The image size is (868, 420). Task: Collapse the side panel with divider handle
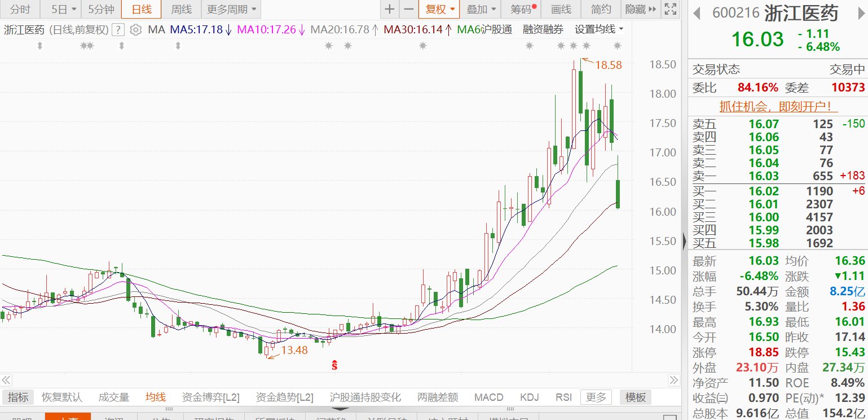tap(685, 241)
